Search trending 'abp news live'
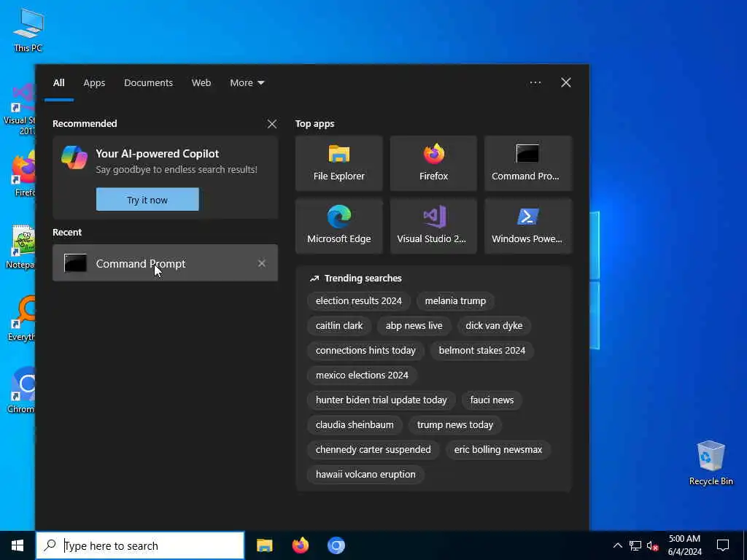The height and width of the screenshot is (560, 747). point(414,326)
